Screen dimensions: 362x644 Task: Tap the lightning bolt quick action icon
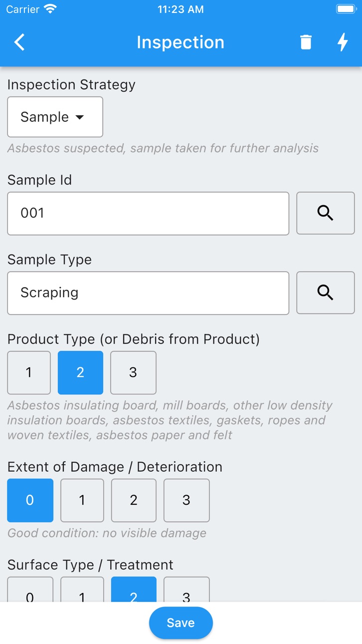point(343,42)
